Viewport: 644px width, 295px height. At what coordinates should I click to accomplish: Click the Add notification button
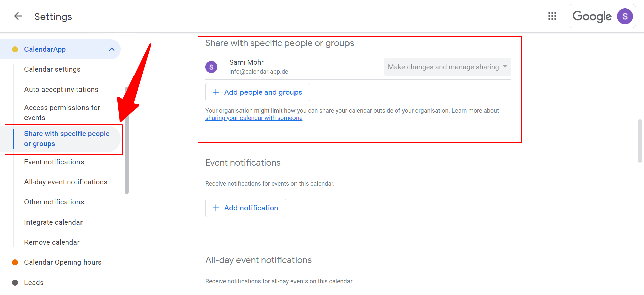246,208
